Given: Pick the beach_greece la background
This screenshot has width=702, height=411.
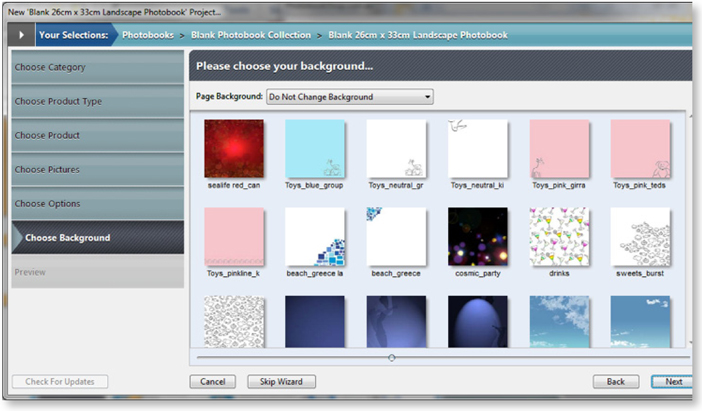Looking at the screenshot, I should click(x=315, y=237).
